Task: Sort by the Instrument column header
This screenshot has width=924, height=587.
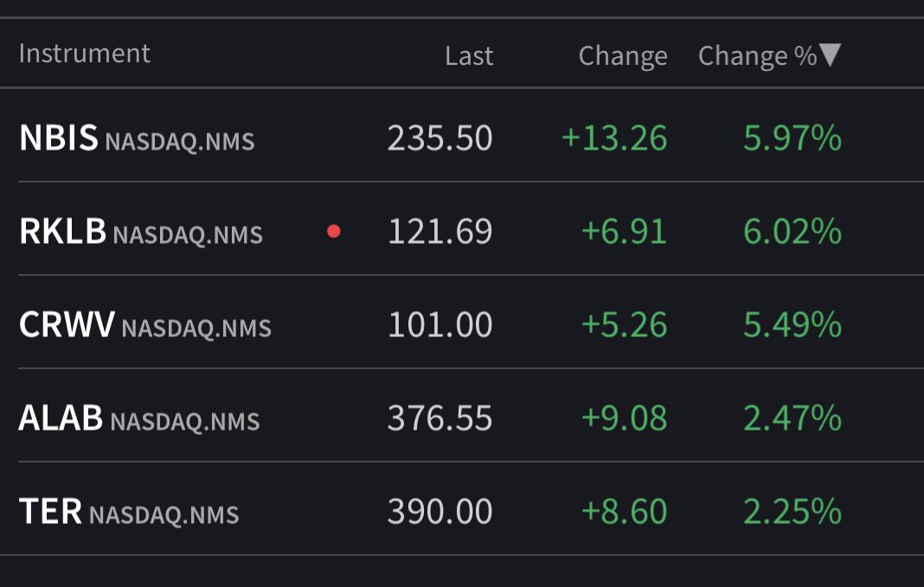Action: [x=84, y=54]
